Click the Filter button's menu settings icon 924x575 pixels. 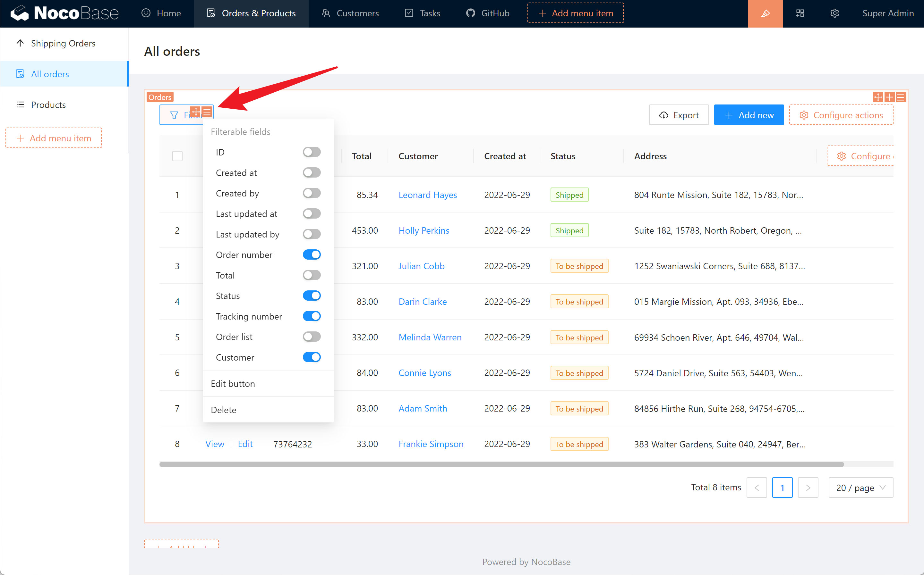pos(207,112)
